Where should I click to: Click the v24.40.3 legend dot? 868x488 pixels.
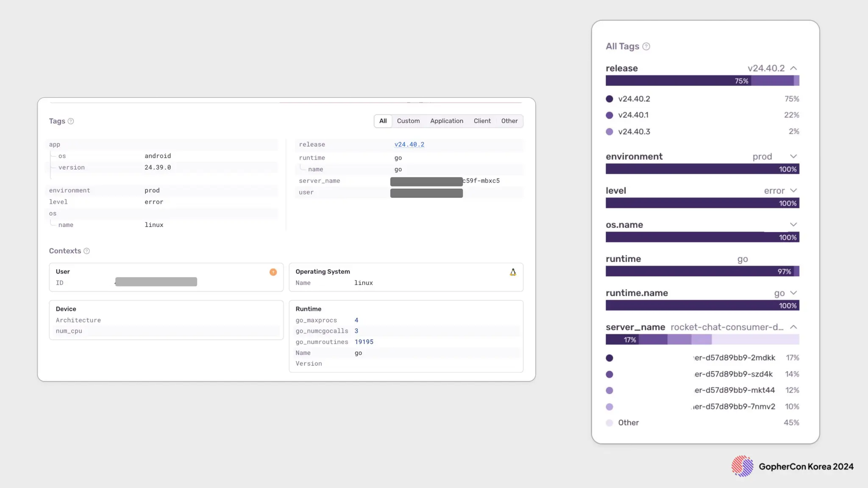tap(609, 132)
